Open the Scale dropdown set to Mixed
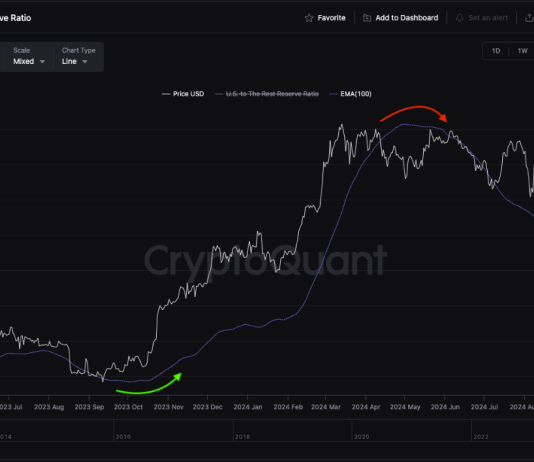534x462 pixels. point(29,57)
